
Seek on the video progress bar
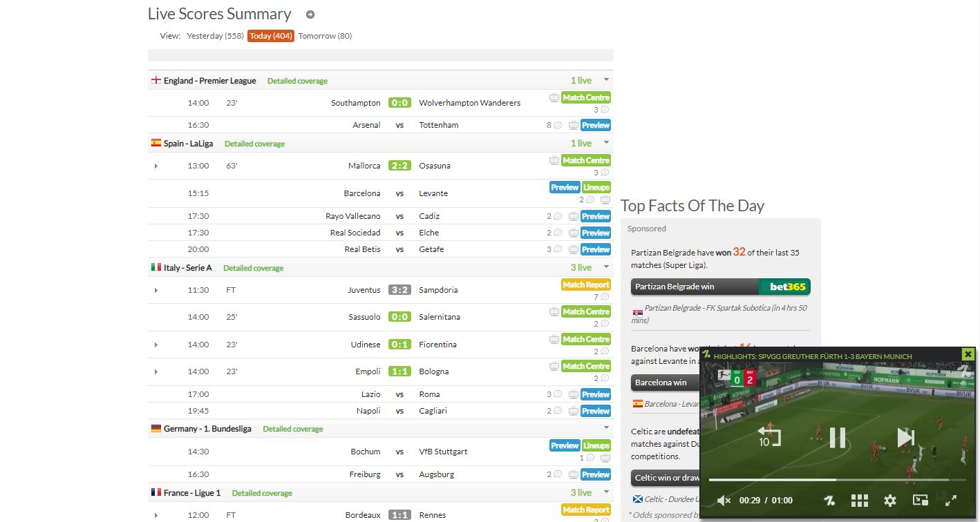coord(838,479)
